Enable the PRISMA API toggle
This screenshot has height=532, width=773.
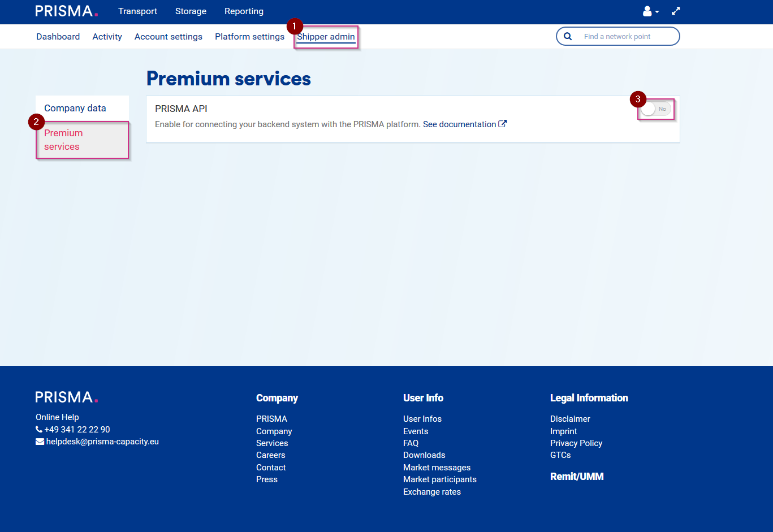[655, 109]
